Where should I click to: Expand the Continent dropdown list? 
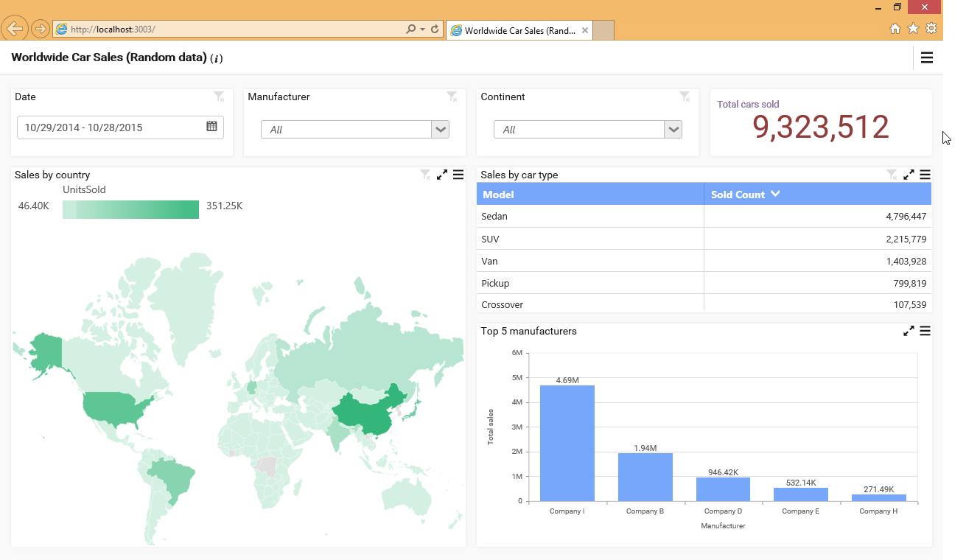[673, 130]
